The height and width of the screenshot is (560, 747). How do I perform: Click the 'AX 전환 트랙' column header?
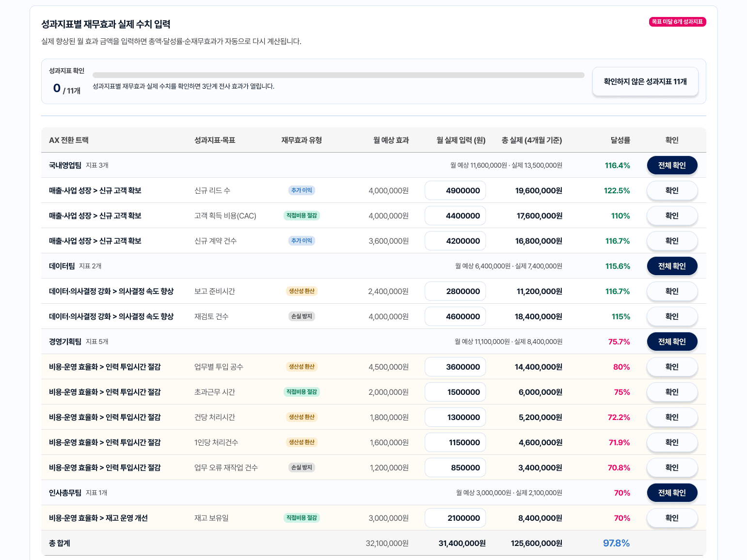coord(69,140)
